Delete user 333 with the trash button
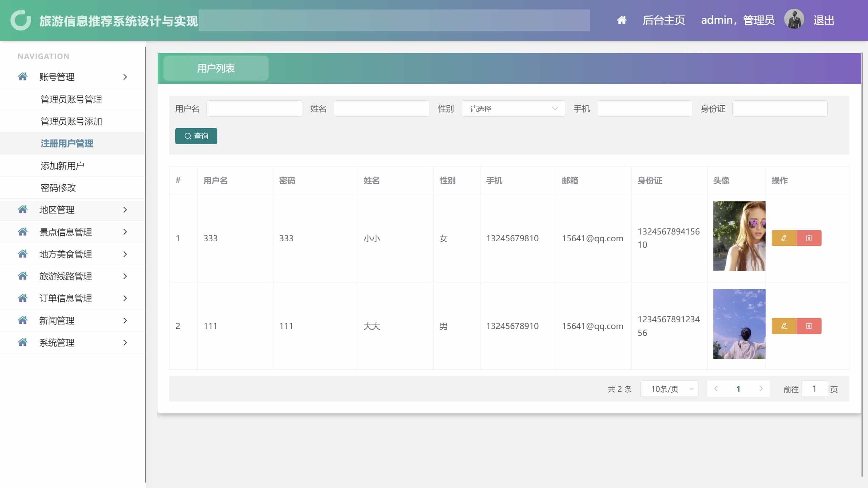The width and height of the screenshot is (868, 488). [x=809, y=238]
